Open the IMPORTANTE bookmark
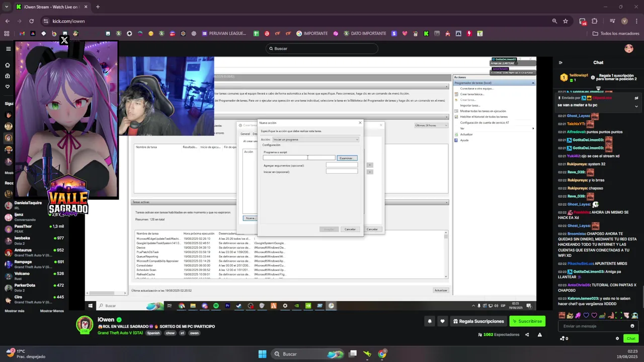The height and width of the screenshot is (362, 644). pyautogui.click(x=312, y=34)
